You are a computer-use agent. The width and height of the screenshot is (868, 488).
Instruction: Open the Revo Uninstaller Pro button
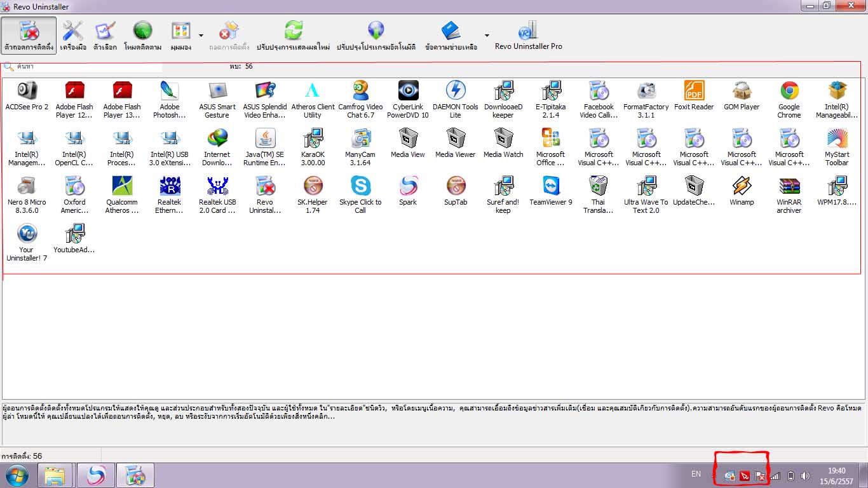(x=528, y=36)
